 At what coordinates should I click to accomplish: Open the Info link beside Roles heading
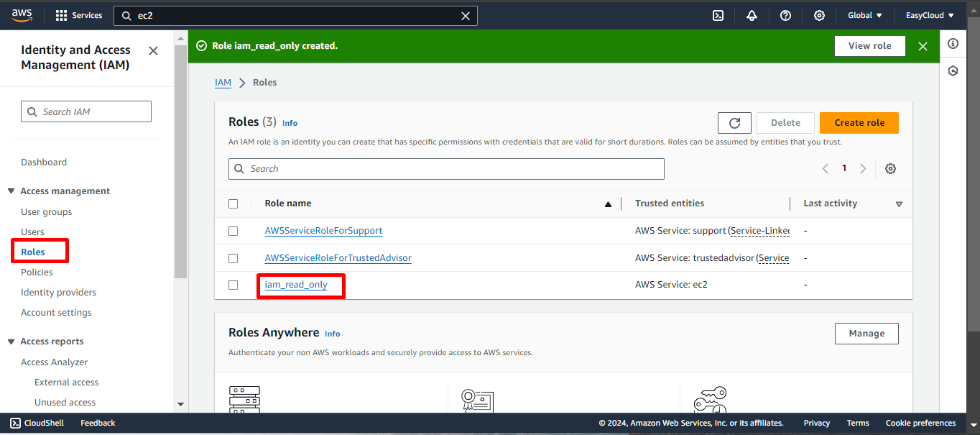(290, 123)
